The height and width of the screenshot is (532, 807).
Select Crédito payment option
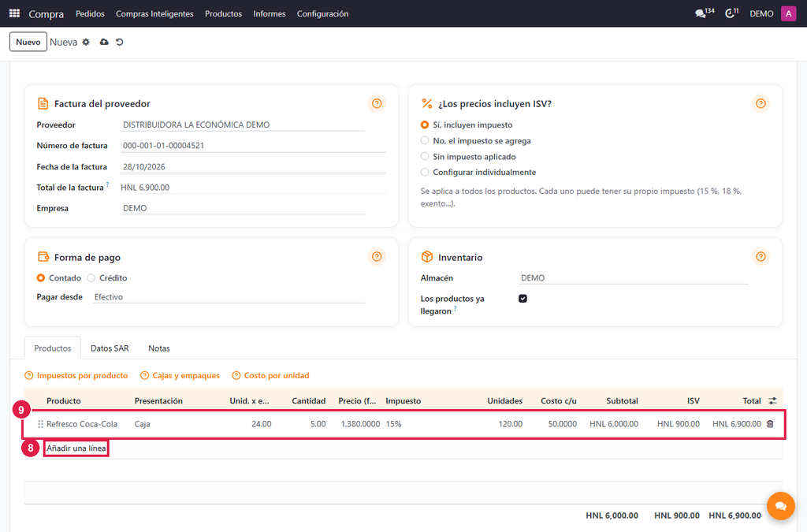[x=91, y=278]
